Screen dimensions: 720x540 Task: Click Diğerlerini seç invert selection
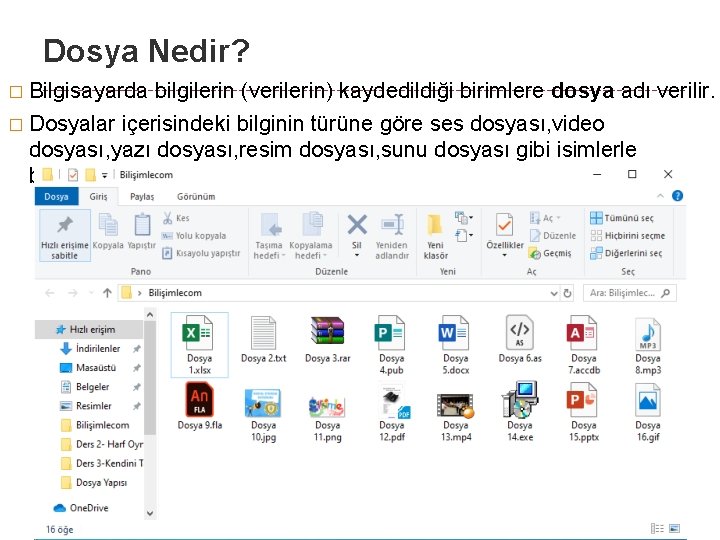click(626, 253)
